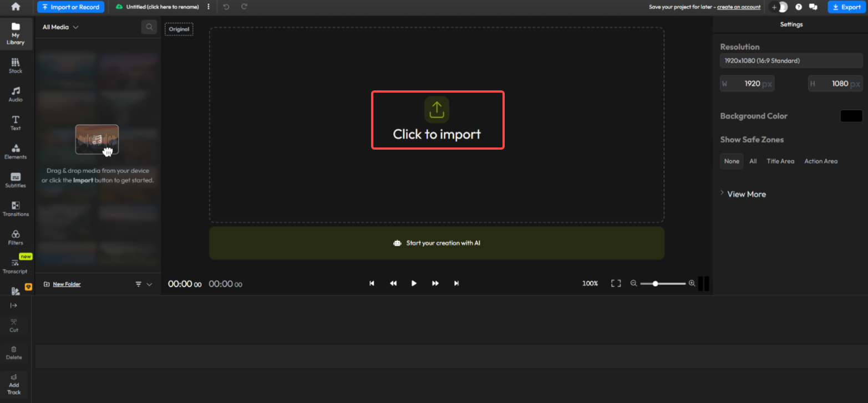Image resolution: width=868 pixels, height=403 pixels.
Task: Open the chat support icon
Action: coord(813,7)
